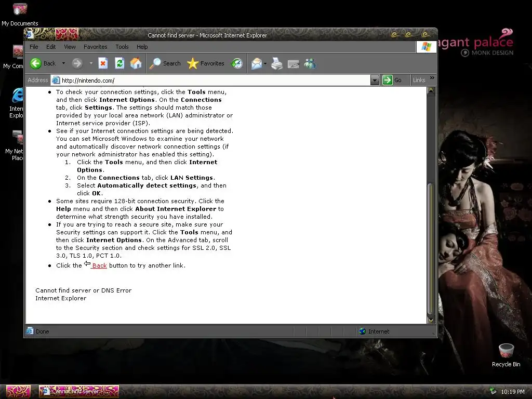The image size is (532, 399).
Task: Select My Computer desktop icon
Action: tap(14, 57)
